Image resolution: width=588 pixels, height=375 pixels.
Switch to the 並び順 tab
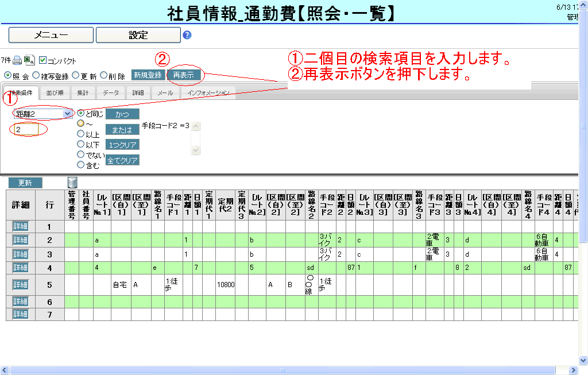click(x=55, y=92)
